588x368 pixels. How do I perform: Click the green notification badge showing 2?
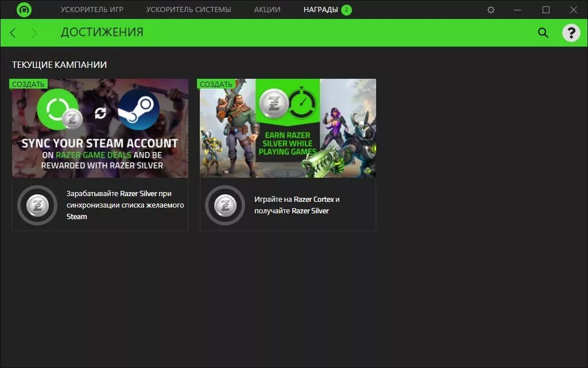tap(346, 10)
